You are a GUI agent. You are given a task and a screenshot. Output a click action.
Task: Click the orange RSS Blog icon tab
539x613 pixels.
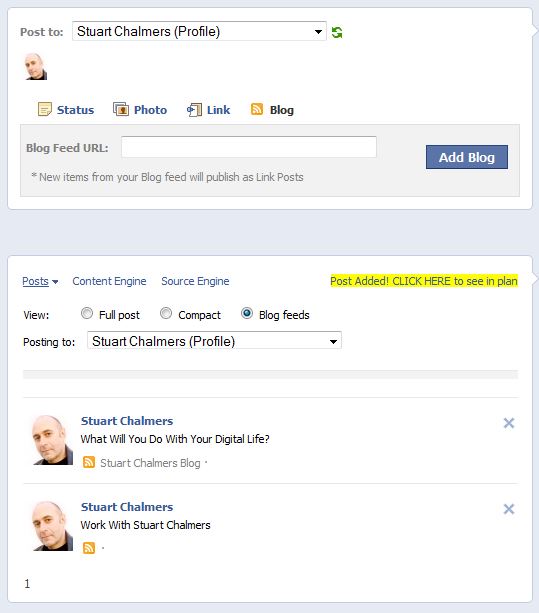(x=256, y=109)
